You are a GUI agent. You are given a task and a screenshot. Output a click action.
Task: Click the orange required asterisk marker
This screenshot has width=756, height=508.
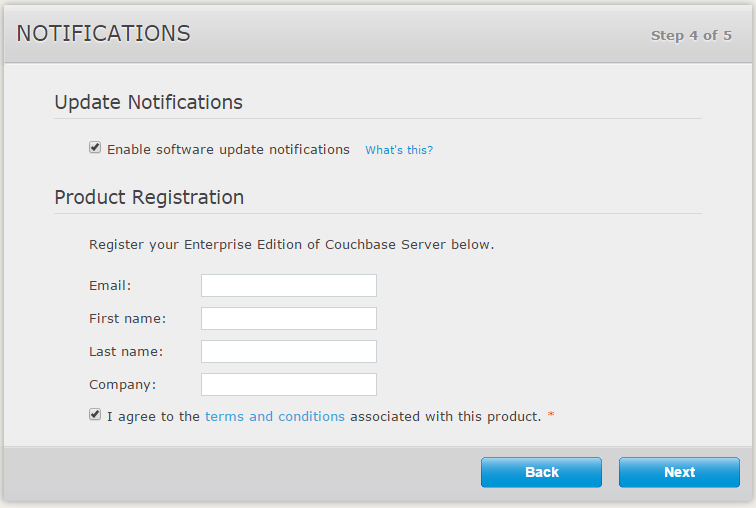point(550,416)
